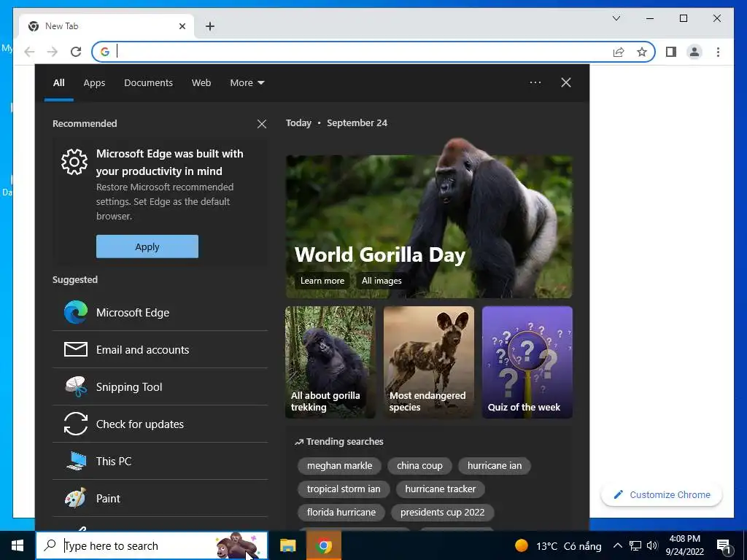Screen dimensions: 747x560
Task: Launch the Snipping Tool
Action: (x=160, y=386)
